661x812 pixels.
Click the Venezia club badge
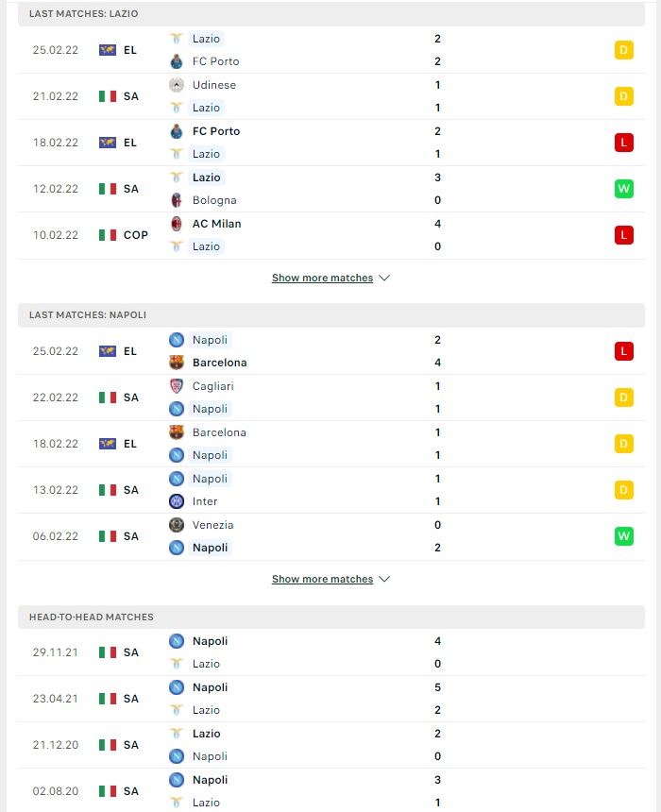[177, 525]
